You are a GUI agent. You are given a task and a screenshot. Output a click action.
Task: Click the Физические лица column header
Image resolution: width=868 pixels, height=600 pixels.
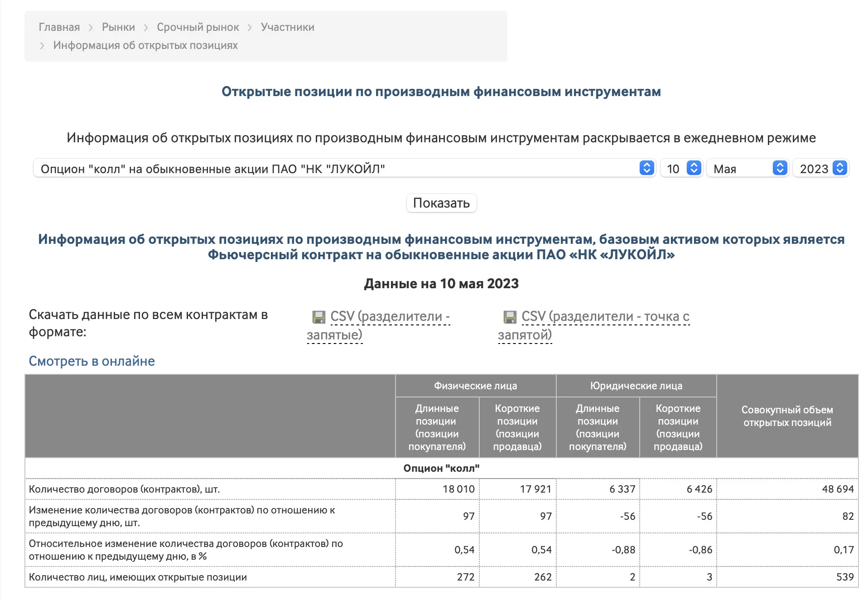click(476, 386)
